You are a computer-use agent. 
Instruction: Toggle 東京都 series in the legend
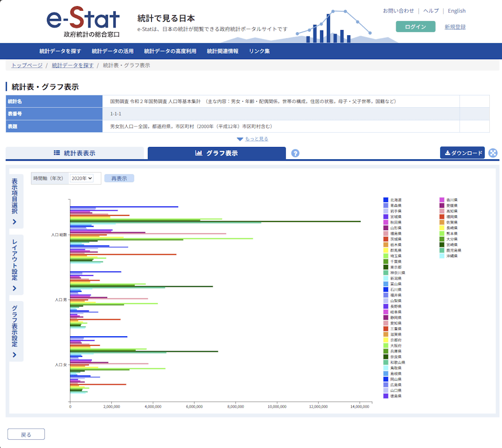(x=396, y=267)
